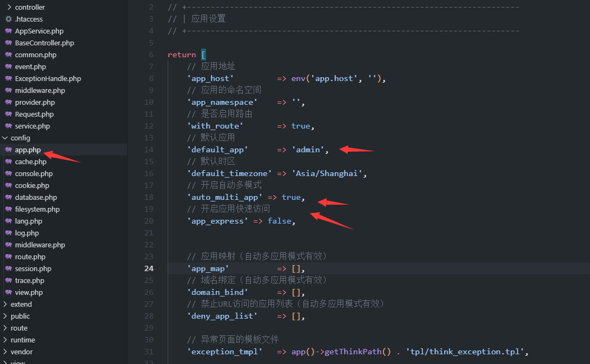Open ExceptionHandle.php from the explorer
Image resolution: width=590 pixels, height=364 pixels.
pos(48,79)
